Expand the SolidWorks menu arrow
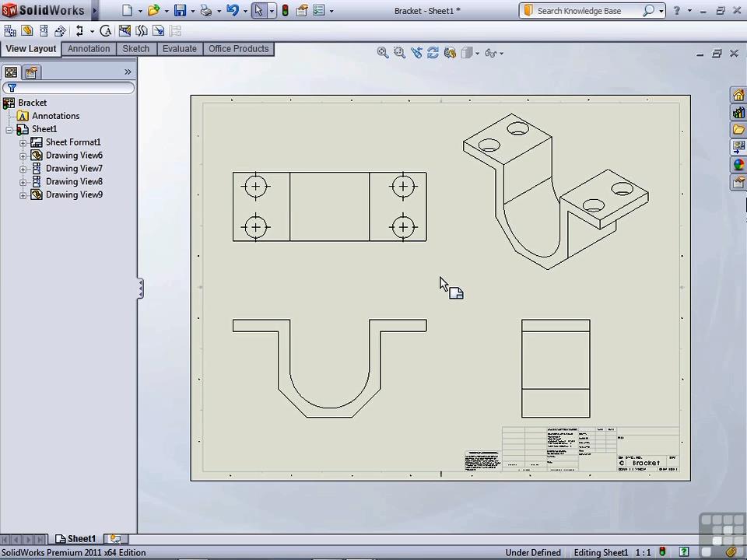 click(x=94, y=10)
